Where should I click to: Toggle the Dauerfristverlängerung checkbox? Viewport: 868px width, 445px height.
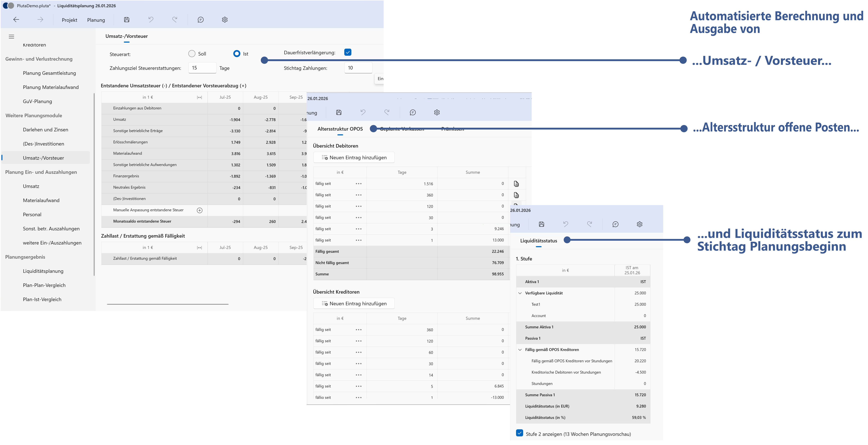point(348,52)
